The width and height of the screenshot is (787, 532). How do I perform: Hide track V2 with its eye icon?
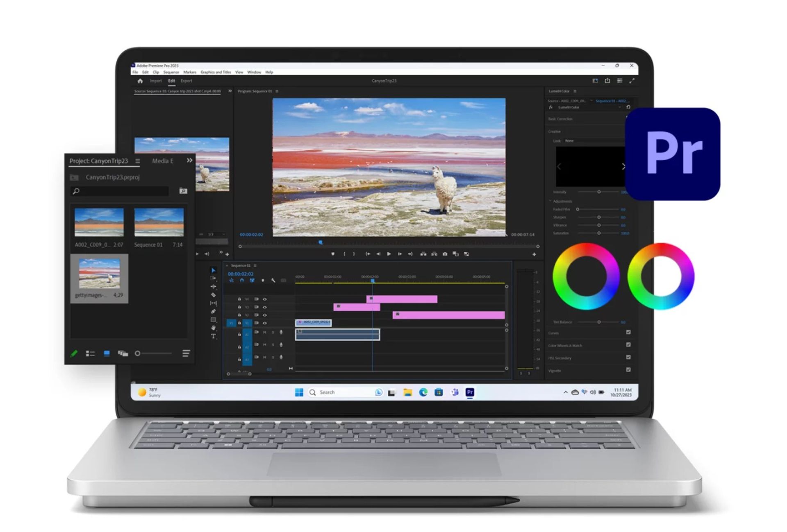click(264, 315)
